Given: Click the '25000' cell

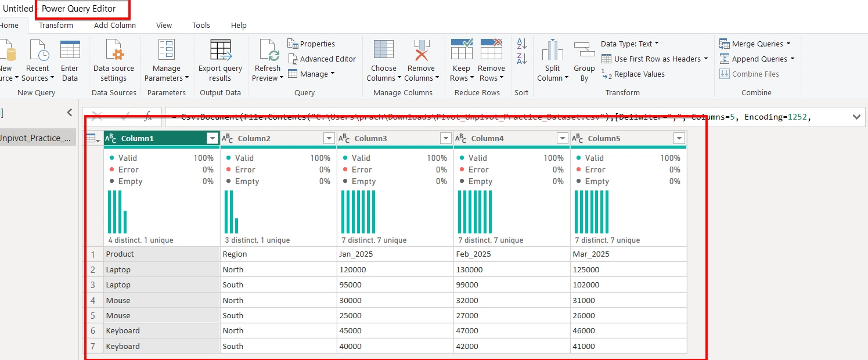Looking at the screenshot, I should tap(395, 315).
